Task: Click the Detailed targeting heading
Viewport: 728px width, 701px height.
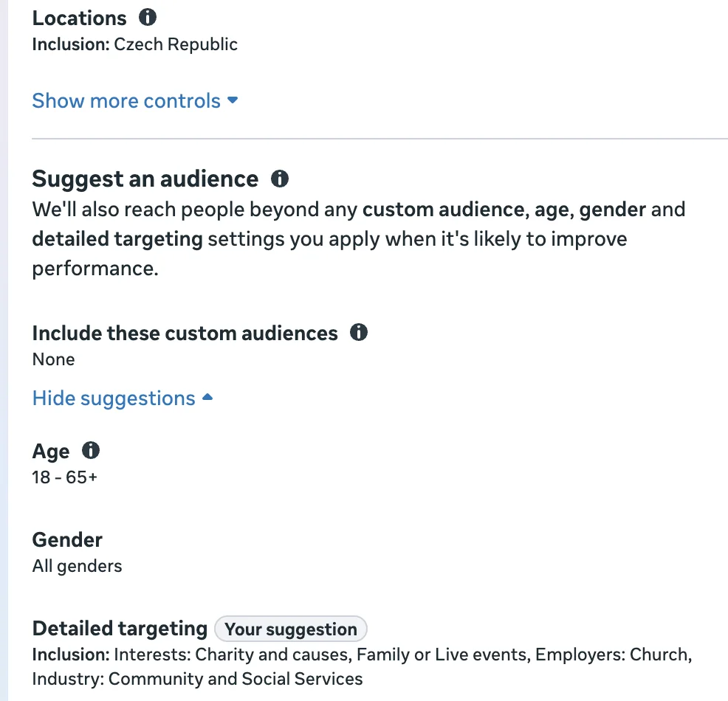Action: click(120, 629)
